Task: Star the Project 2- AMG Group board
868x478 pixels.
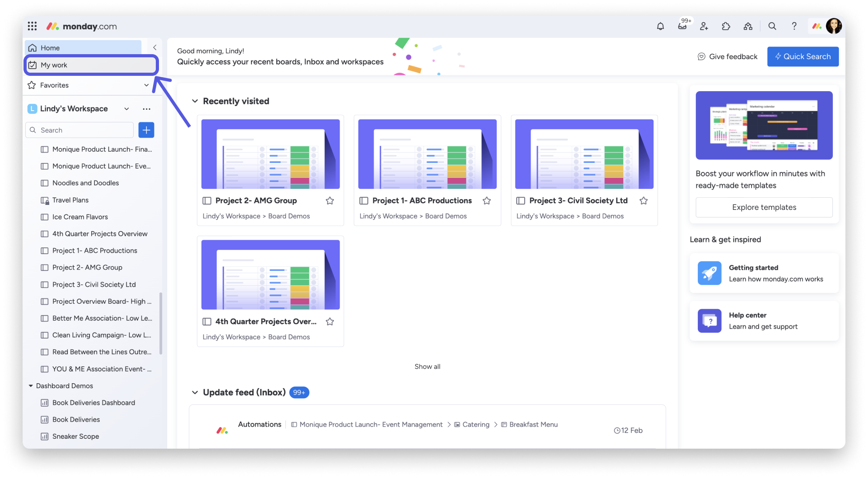Action: tap(330, 200)
